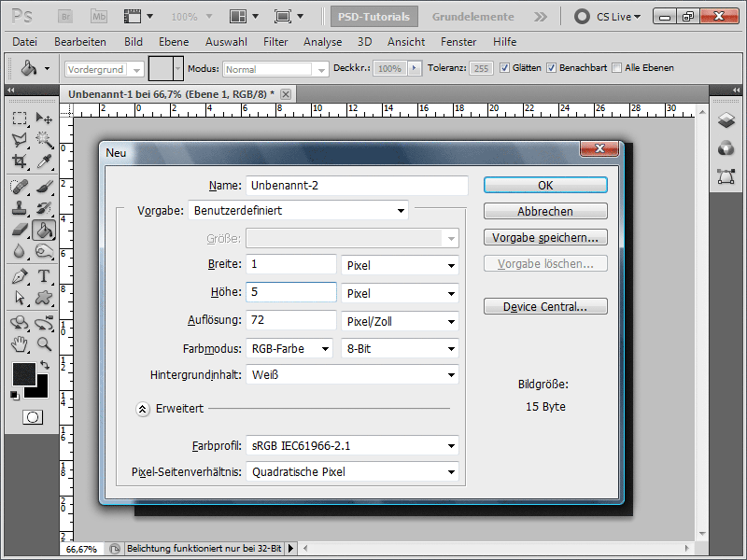747x560 pixels.
Task: Select the Paint Bucket tool in toolbox
Action: (x=44, y=231)
